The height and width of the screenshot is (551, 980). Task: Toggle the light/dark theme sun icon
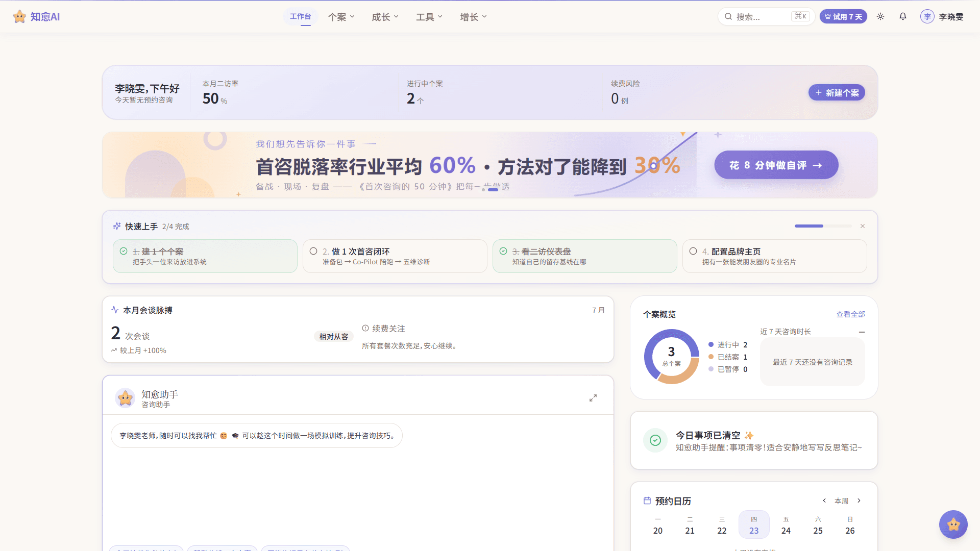(880, 16)
